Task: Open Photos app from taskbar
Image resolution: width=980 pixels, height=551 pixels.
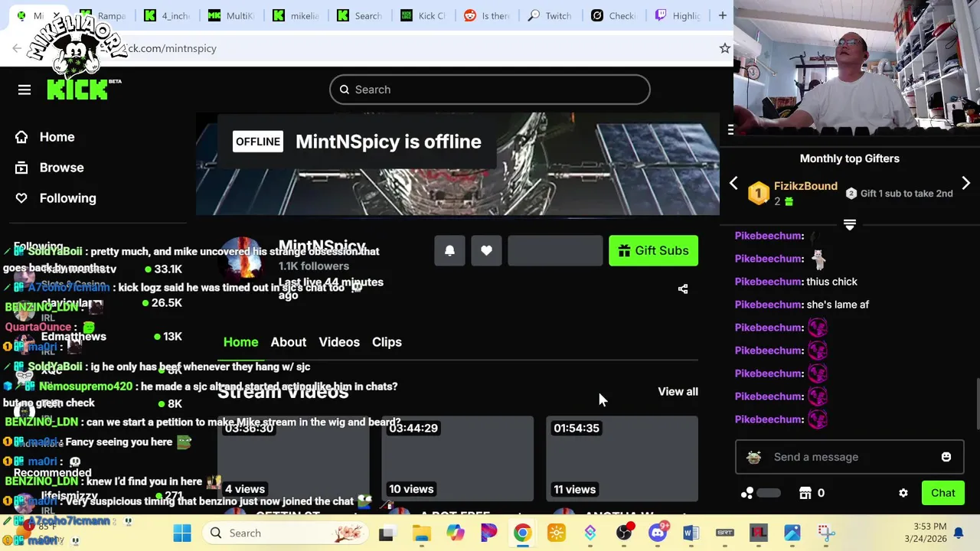Action: (x=792, y=533)
